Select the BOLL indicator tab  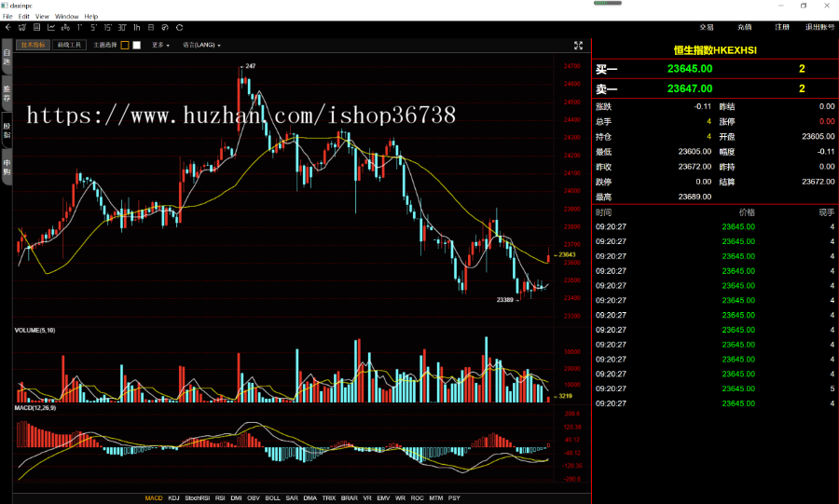pos(272,498)
